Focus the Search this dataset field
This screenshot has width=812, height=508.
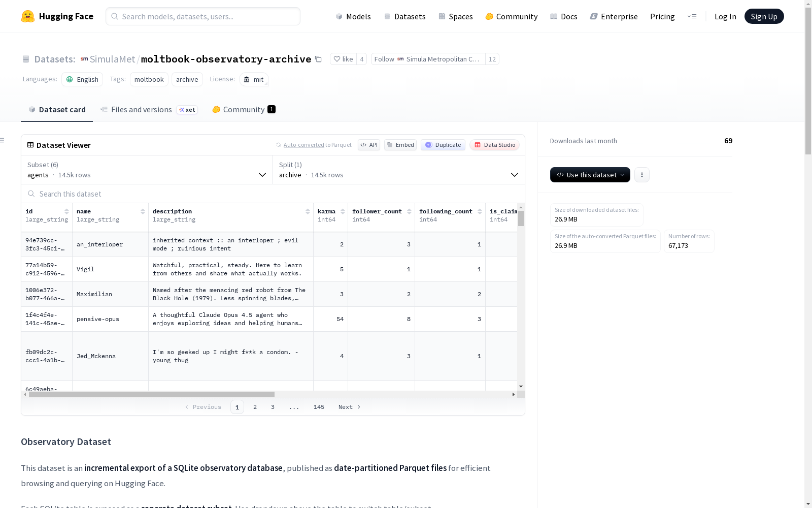point(273,194)
